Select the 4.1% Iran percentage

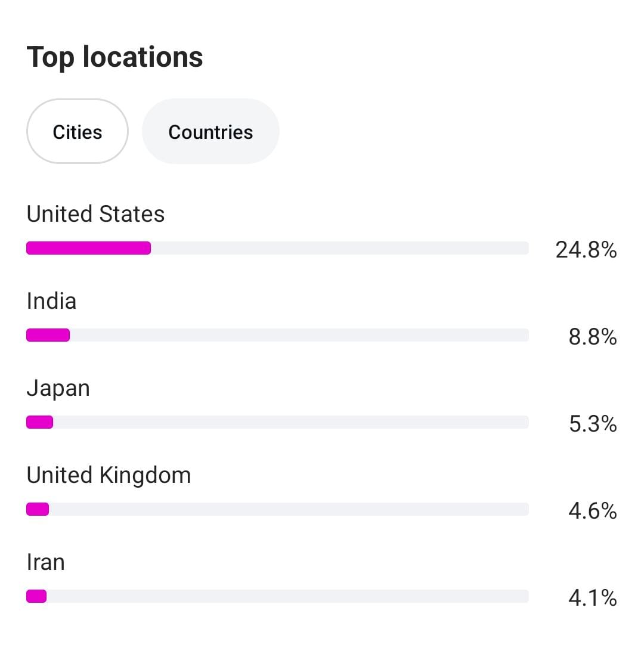(x=592, y=598)
